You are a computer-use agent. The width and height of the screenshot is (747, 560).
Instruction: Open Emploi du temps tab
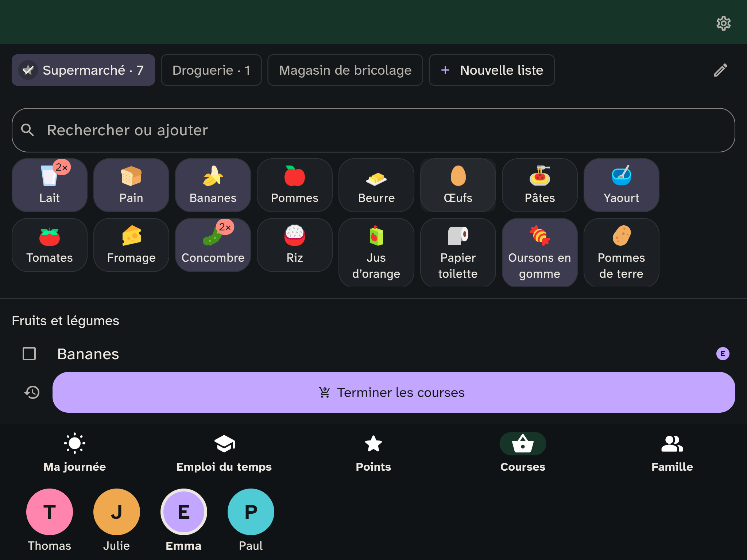coord(224,453)
